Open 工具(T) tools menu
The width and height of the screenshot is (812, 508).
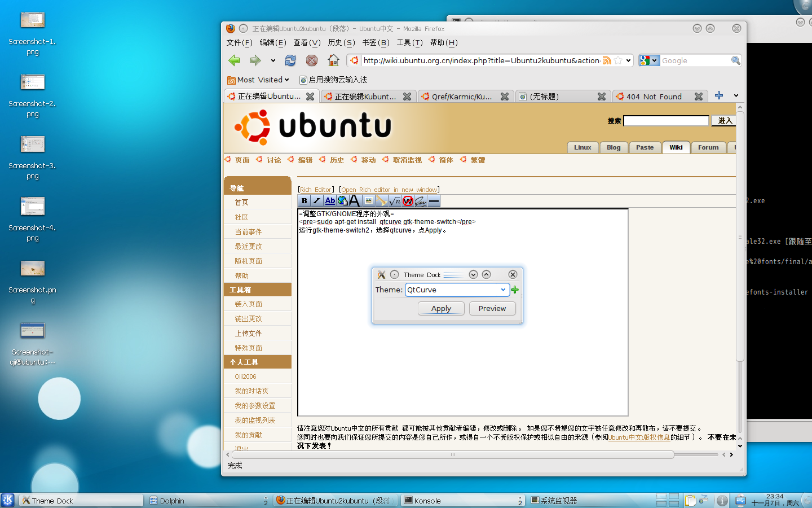409,42
